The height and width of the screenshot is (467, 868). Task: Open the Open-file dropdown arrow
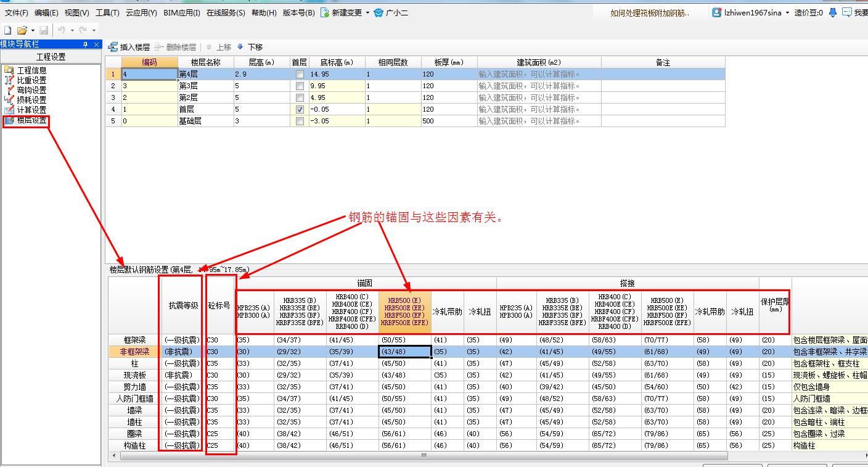point(33,30)
